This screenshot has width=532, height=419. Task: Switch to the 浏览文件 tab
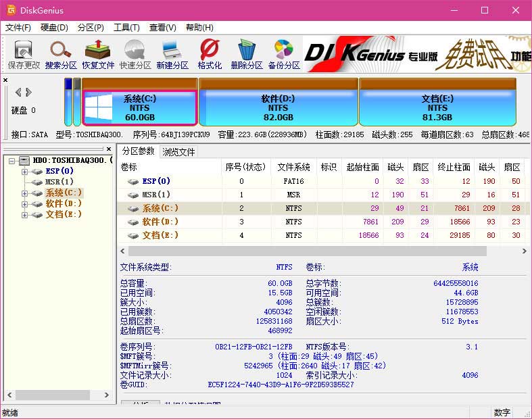coord(178,152)
